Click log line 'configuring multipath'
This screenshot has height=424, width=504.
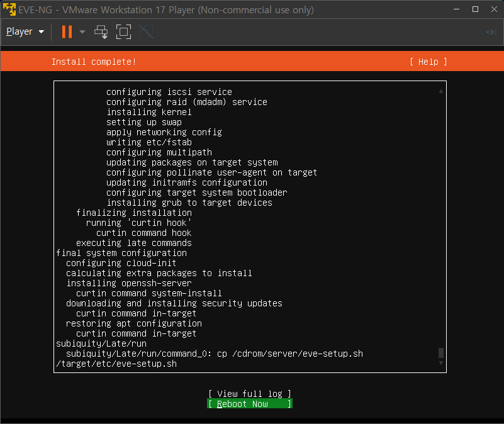pyautogui.click(x=159, y=152)
